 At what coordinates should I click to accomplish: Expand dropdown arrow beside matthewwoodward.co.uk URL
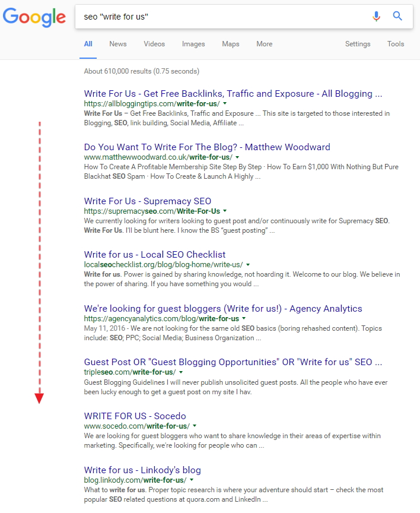(237, 157)
